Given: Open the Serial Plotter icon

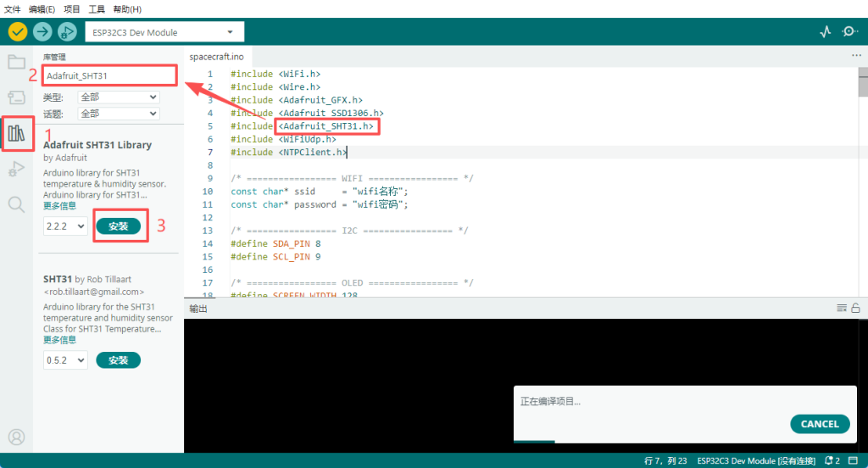Looking at the screenshot, I should [x=826, y=31].
